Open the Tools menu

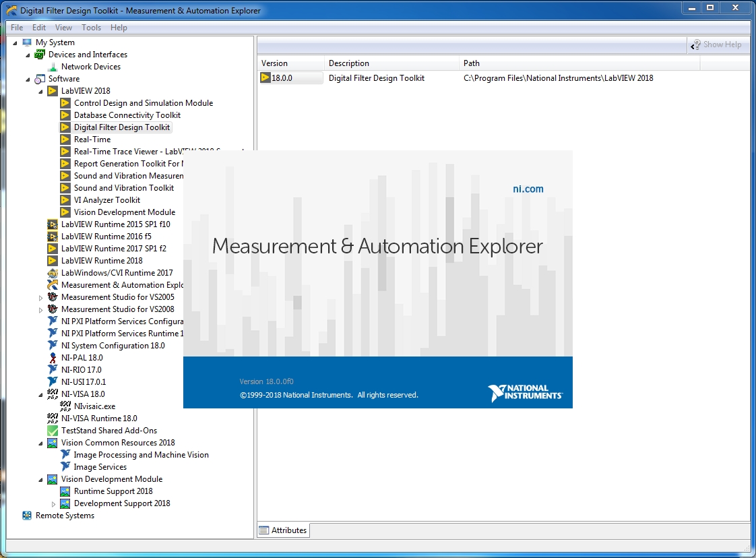point(91,28)
